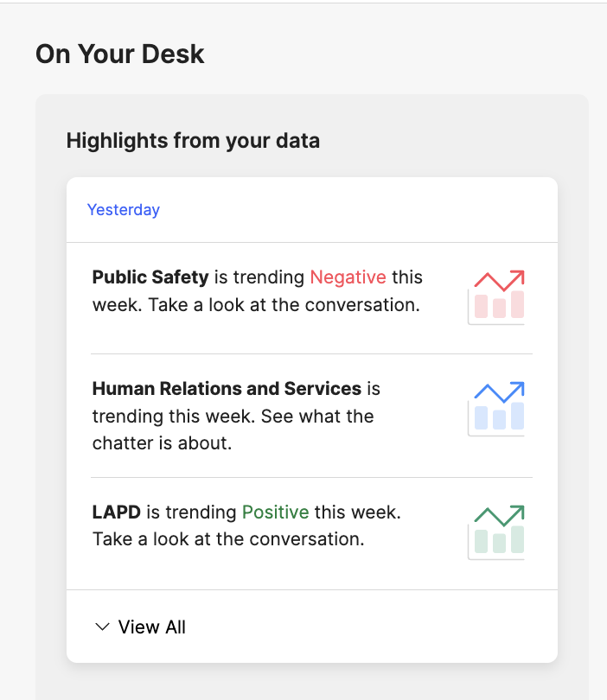The height and width of the screenshot is (700, 607).
Task: Click the View All footer bar of the card
Action: click(x=312, y=627)
